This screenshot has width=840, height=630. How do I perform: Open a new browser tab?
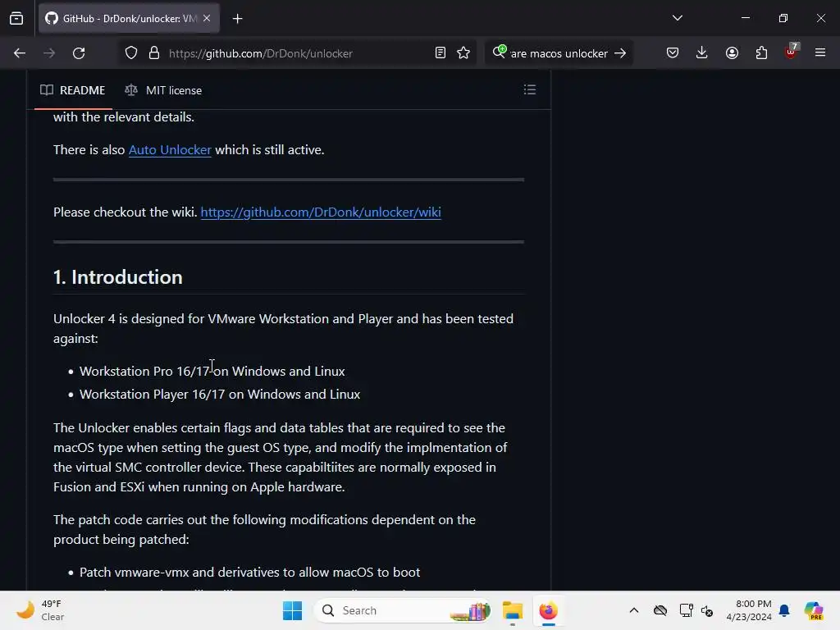(237, 19)
